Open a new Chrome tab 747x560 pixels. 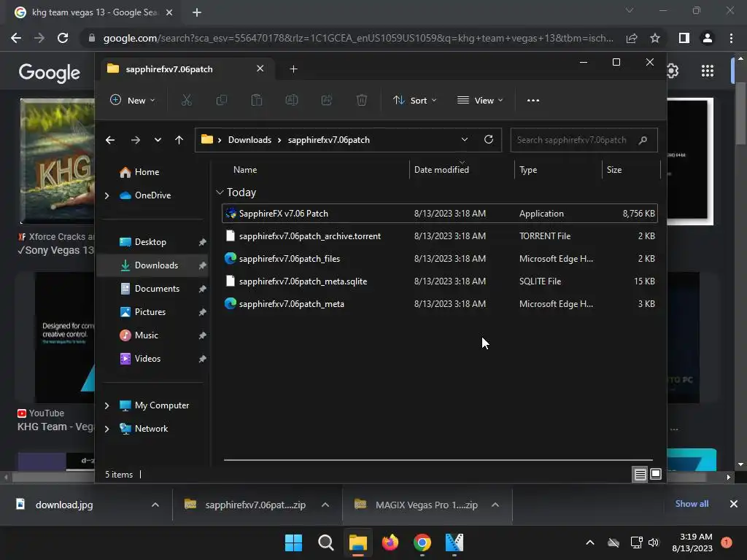(197, 13)
